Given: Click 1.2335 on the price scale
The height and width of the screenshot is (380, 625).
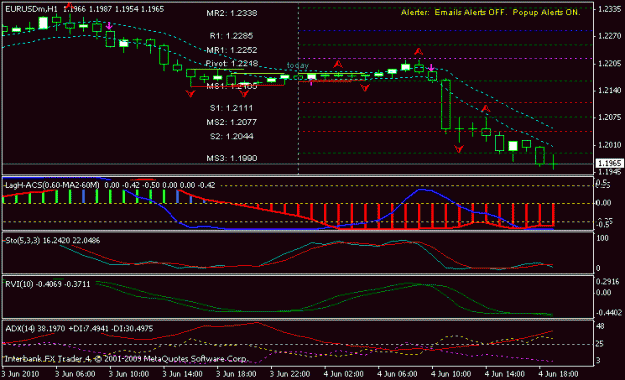Looking at the screenshot, I should click(x=610, y=9).
